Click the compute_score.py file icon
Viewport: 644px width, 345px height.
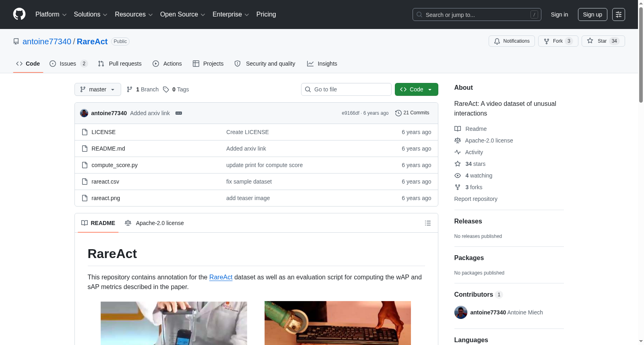85,165
